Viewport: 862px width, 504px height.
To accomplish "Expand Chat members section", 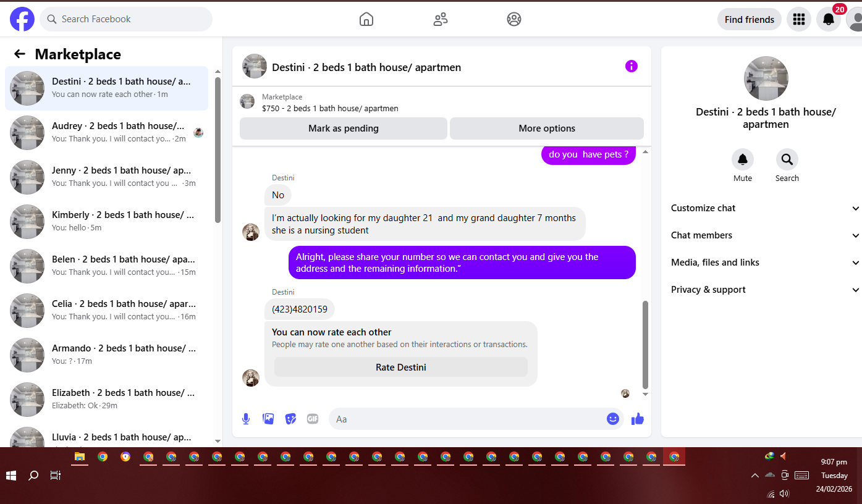I will 765,235.
